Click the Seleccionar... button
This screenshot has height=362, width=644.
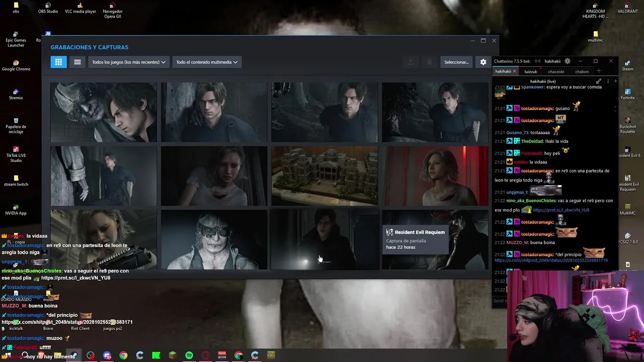pos(456,62)
